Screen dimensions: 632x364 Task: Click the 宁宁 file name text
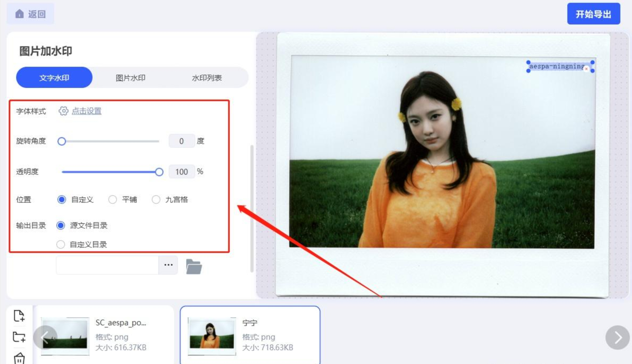[250, 323]
